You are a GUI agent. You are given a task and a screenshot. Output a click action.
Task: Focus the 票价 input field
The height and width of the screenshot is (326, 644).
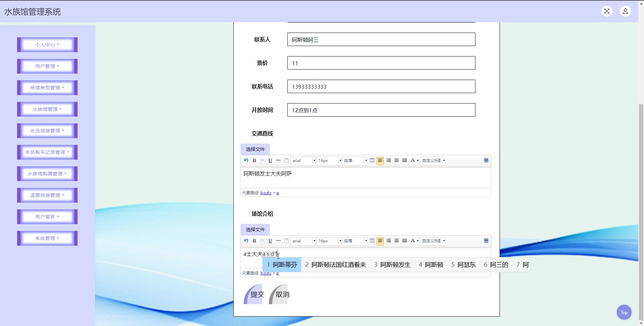[x=381, y=63]
